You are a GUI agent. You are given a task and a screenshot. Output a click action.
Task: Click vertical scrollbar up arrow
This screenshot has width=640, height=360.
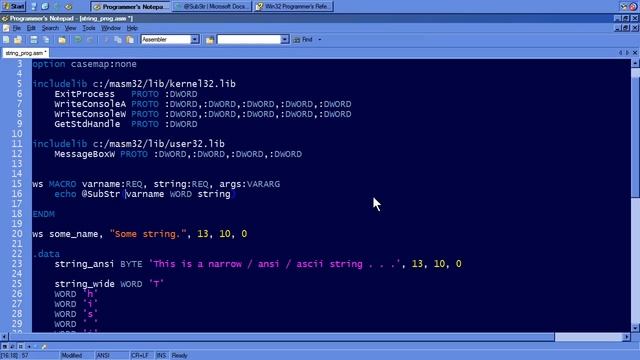point(635,63)
